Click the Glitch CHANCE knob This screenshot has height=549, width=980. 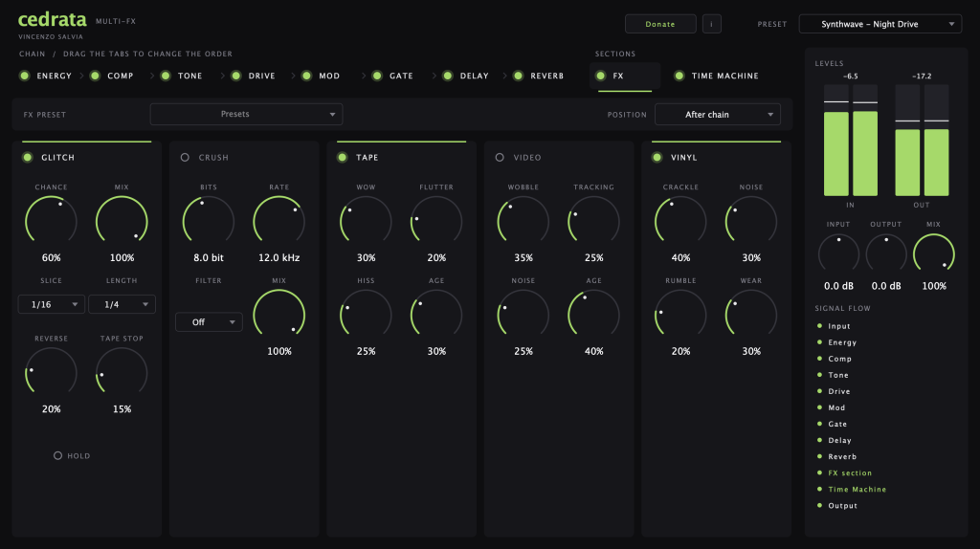52,221
